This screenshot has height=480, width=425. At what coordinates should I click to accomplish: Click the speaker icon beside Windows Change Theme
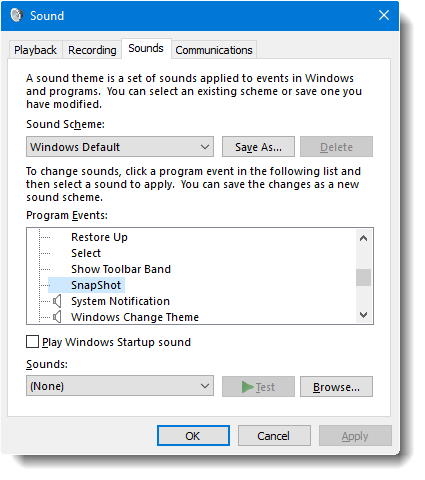(57, 317)
